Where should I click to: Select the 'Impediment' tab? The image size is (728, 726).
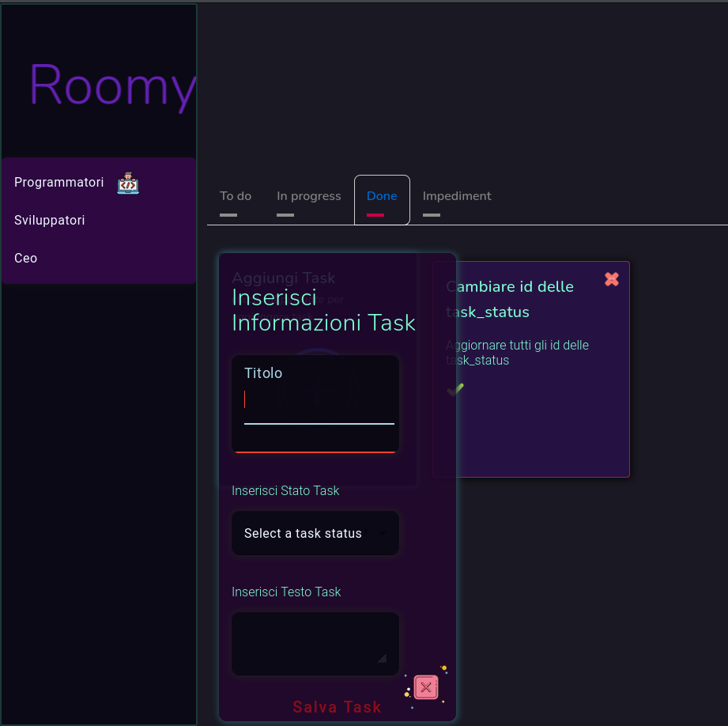(457, 195)
